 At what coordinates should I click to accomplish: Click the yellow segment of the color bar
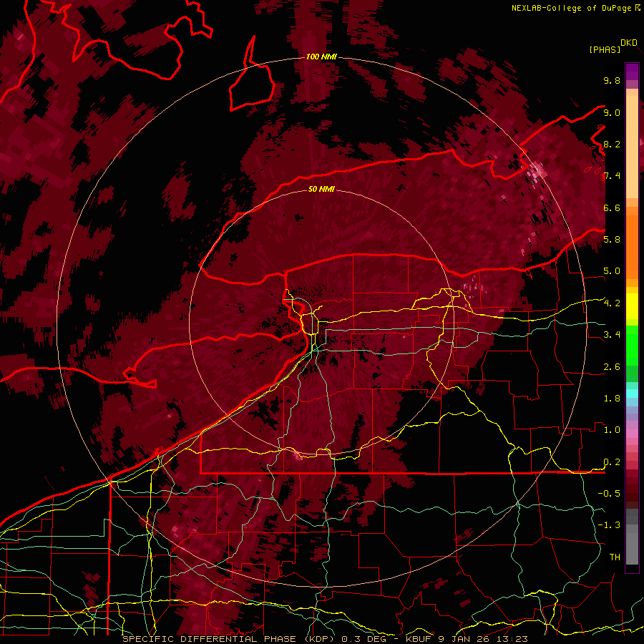(632, 306)
